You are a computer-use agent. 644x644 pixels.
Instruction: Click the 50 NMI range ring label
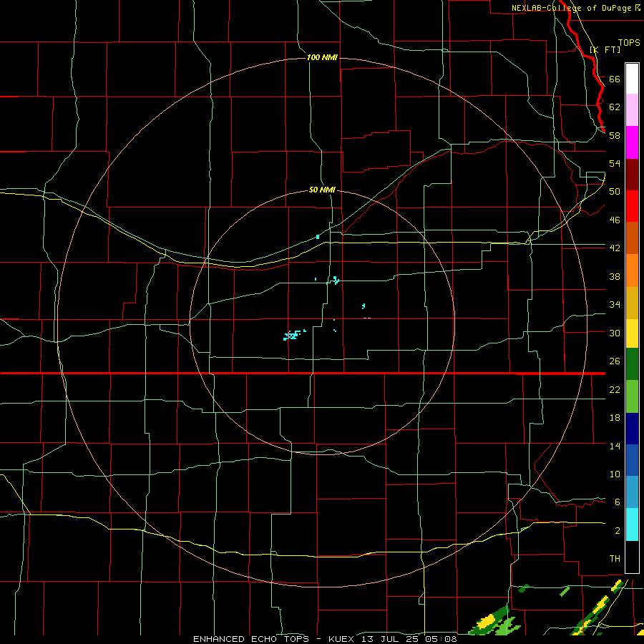[322, 190]
